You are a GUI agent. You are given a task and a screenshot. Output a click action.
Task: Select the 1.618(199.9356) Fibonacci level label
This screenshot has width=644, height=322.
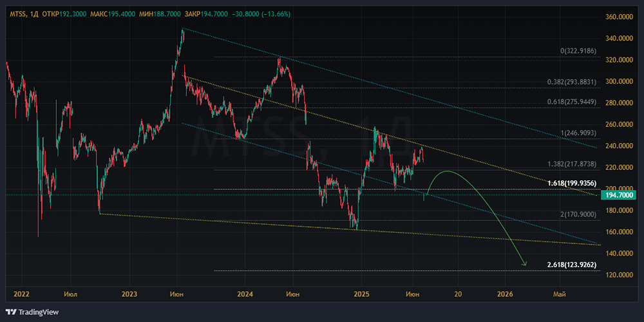pyautogui.click(x=573, y=184)
